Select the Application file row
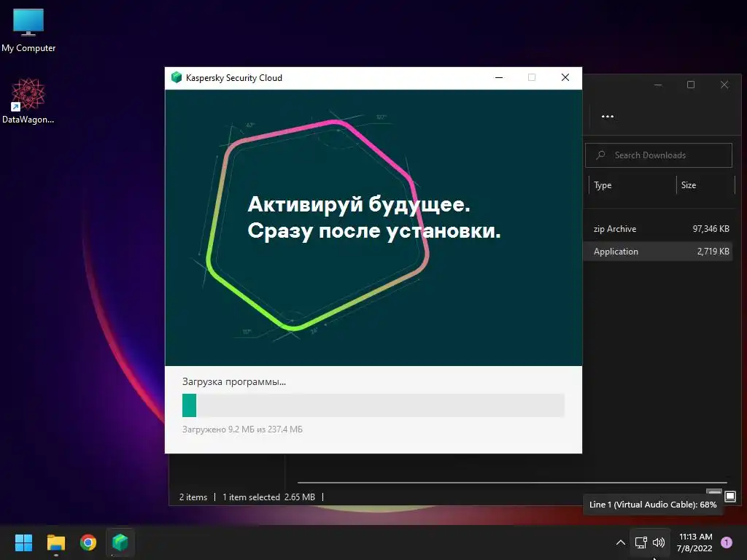 (659, 252)
